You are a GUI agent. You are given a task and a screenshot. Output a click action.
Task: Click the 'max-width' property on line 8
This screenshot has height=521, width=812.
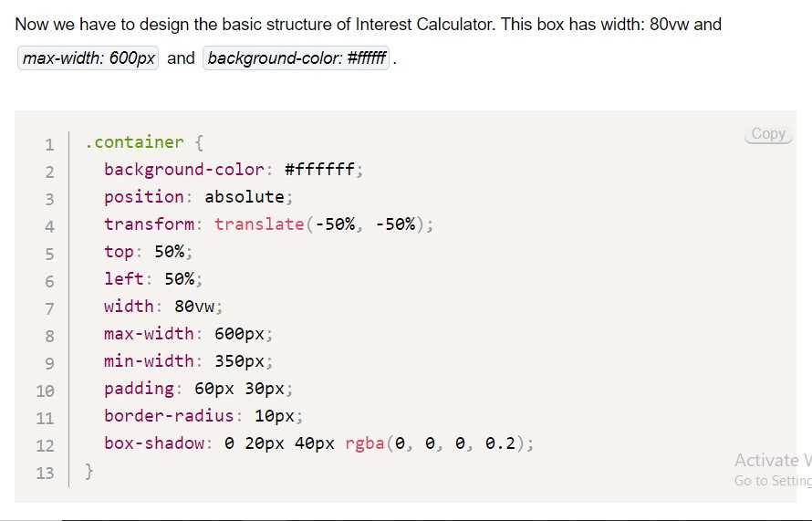[149, 334]
